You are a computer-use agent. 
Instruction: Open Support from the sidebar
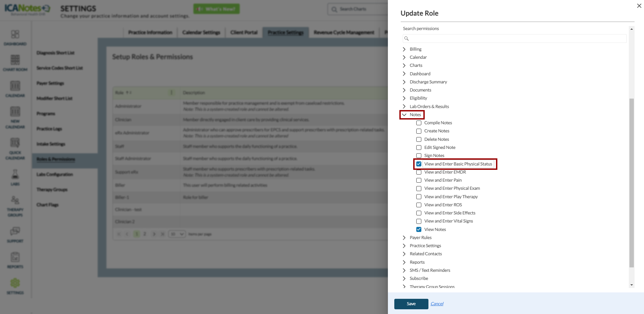15,235
